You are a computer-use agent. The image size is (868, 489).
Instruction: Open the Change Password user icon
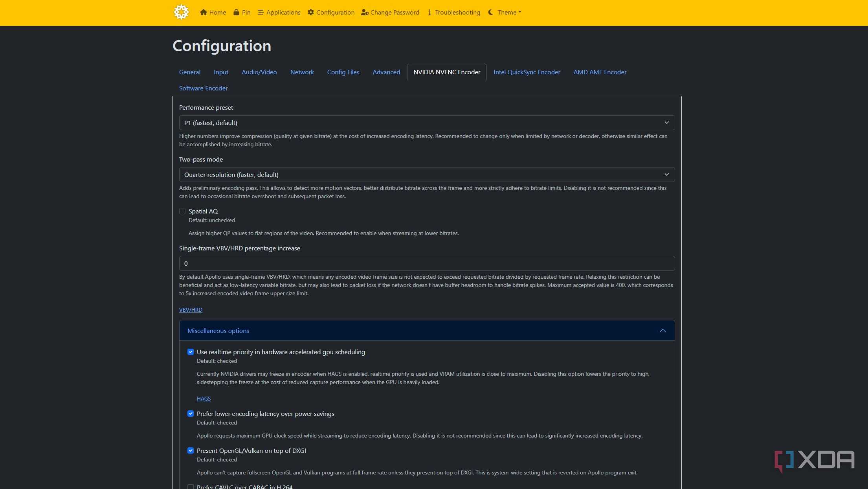point(365,12)
